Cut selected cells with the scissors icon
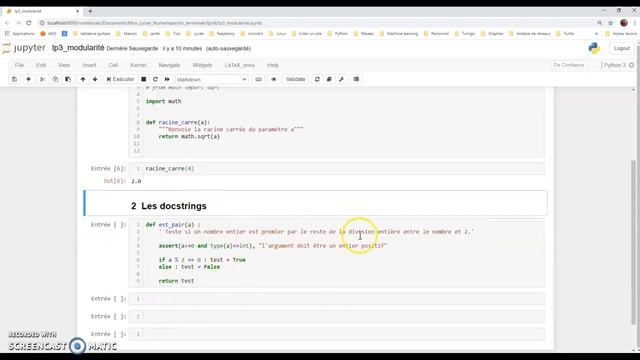This screenshot has width=640, height=360. click(x=42, y=79)
